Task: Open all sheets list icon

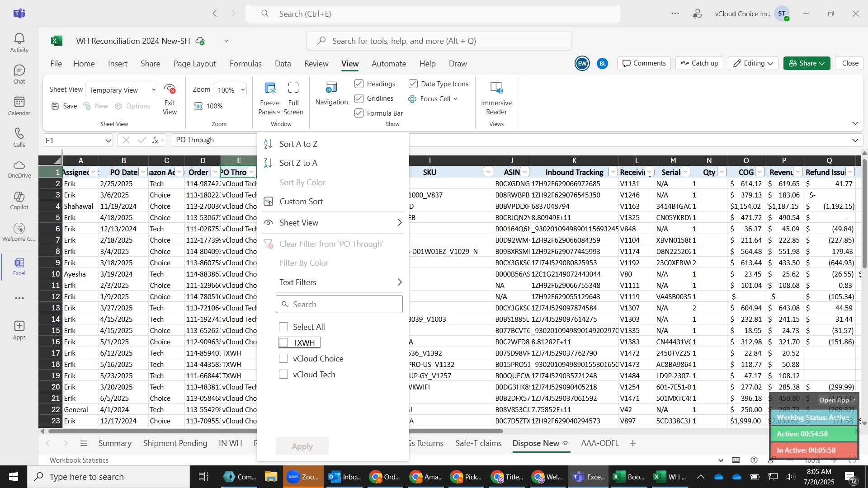Action: pyautogui.click(x=84, y=443)
